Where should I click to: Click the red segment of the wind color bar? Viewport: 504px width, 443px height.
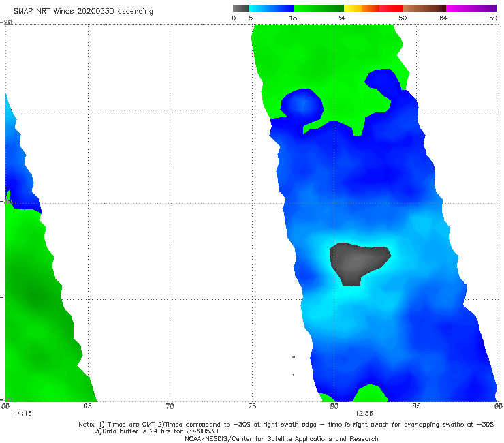391,8
